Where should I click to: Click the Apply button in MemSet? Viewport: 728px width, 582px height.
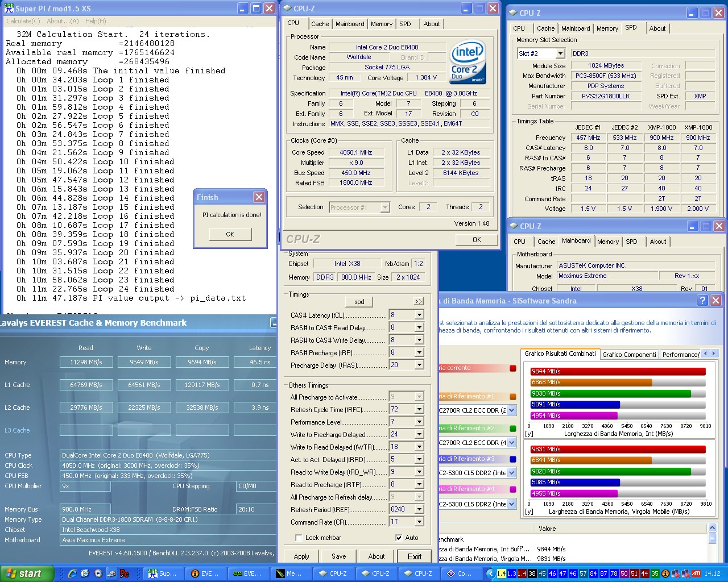[x=301, y=556]
